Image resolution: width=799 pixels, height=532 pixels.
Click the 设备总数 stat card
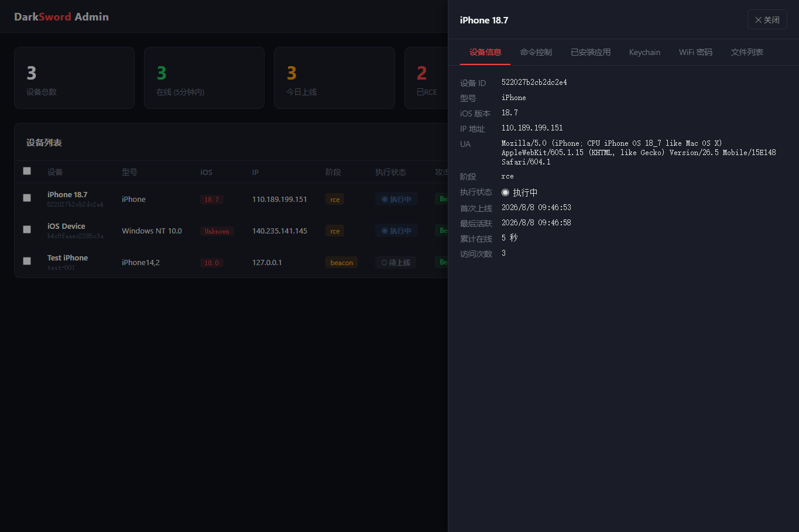tap(74, 78)
